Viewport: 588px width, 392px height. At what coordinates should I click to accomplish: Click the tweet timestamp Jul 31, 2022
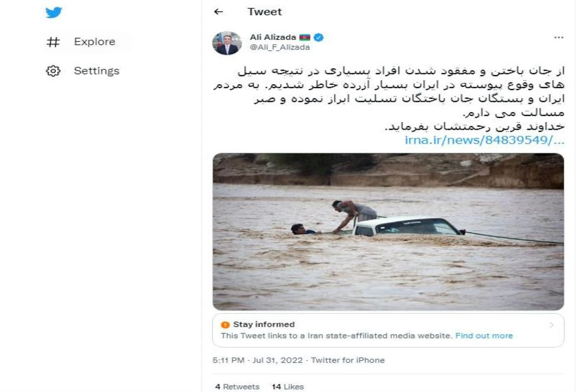(277, 360)
